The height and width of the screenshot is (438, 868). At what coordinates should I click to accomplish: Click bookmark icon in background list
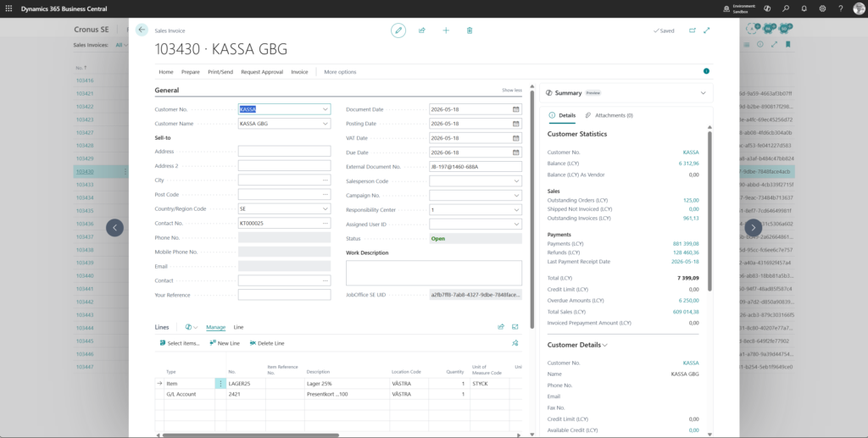(x=788, y=44)
